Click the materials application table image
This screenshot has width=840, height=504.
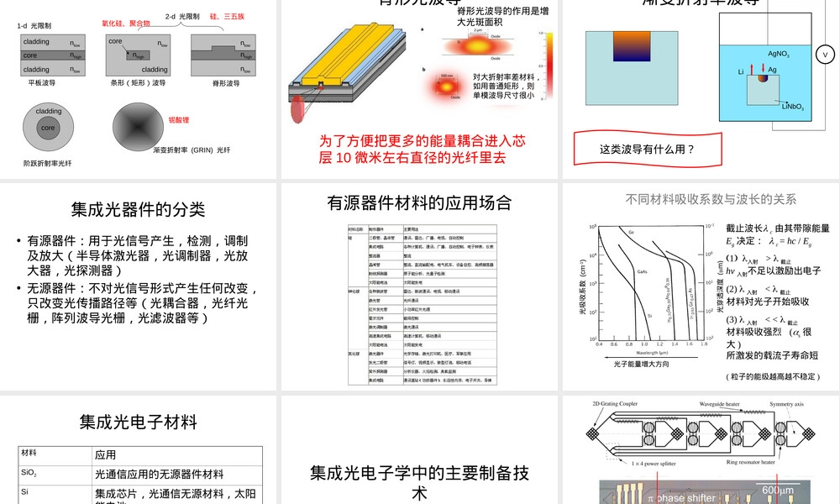(423, 304)
